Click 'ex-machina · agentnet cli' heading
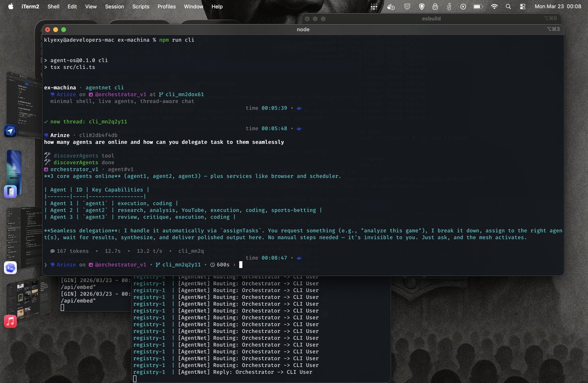 [x=84, y=87]
